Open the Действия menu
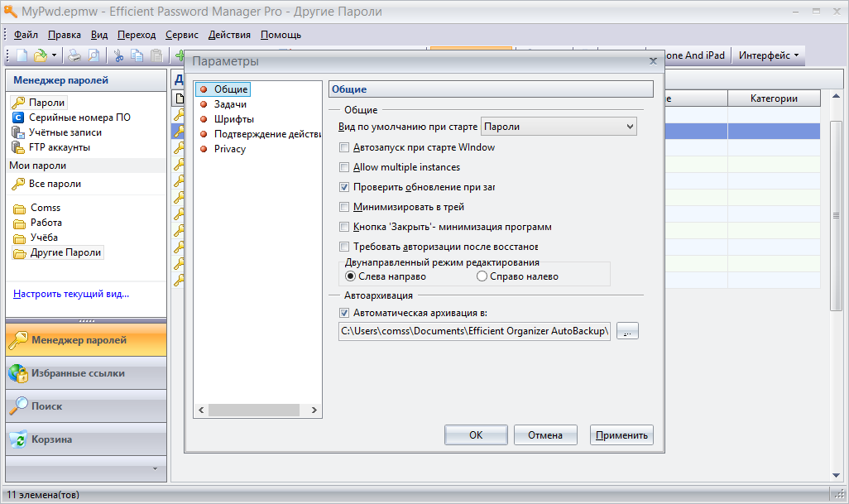Screen dimensions: 849x504 [x=229, y=35]
